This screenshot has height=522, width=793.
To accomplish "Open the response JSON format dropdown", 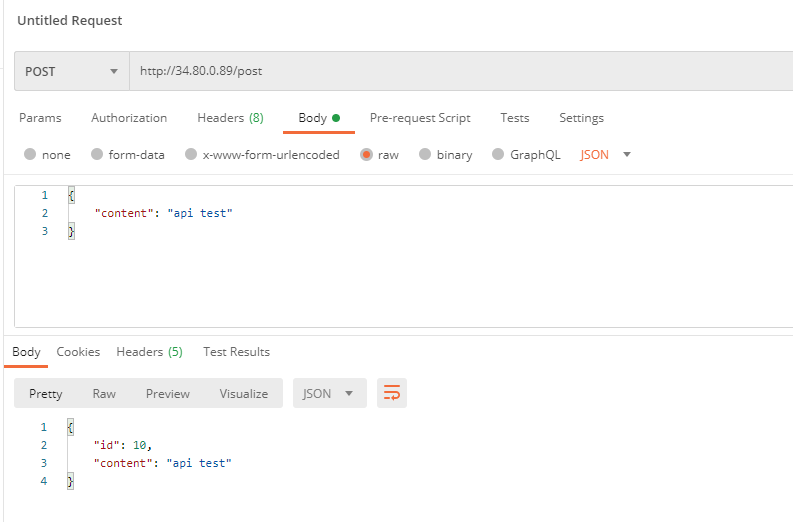I will point(329,393).
